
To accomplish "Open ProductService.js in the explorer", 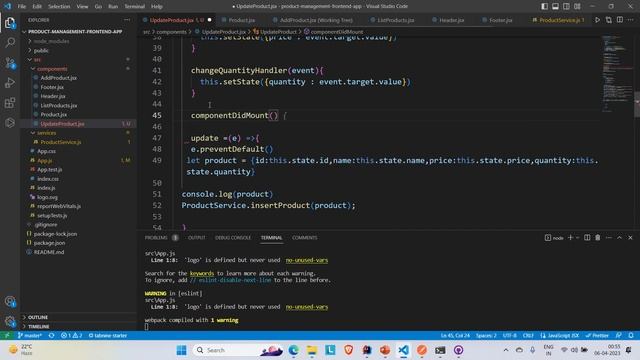I will tap(78, 142).
